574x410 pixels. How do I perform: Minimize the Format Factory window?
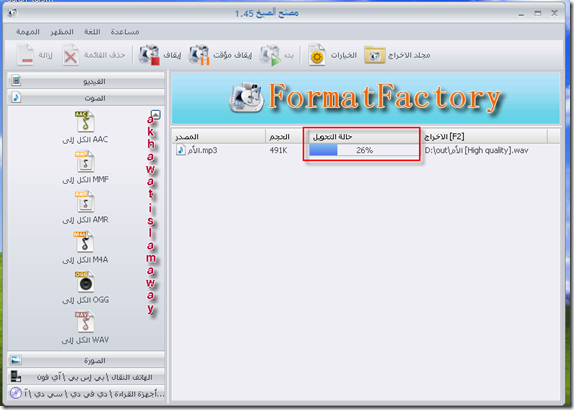(521, 14)
